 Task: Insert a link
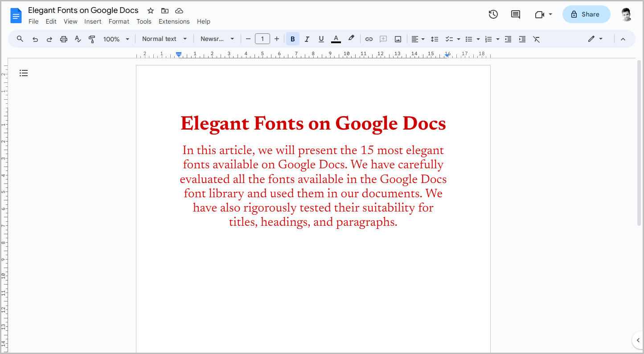tap(369, 39)
